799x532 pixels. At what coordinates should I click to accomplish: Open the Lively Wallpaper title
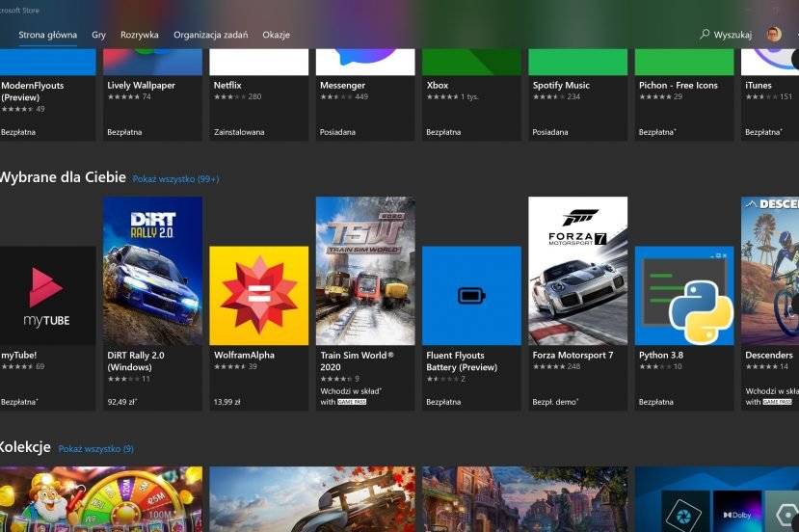coord(141,85)
